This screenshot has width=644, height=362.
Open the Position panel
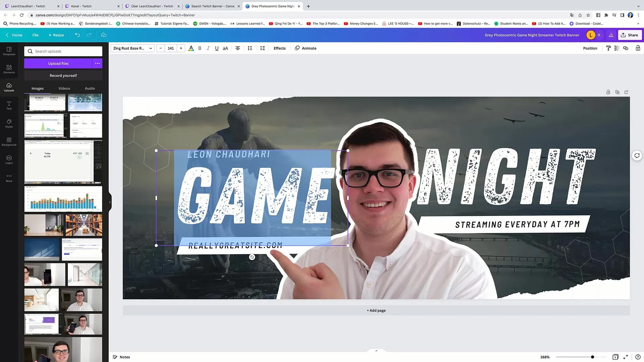[590, 48]
